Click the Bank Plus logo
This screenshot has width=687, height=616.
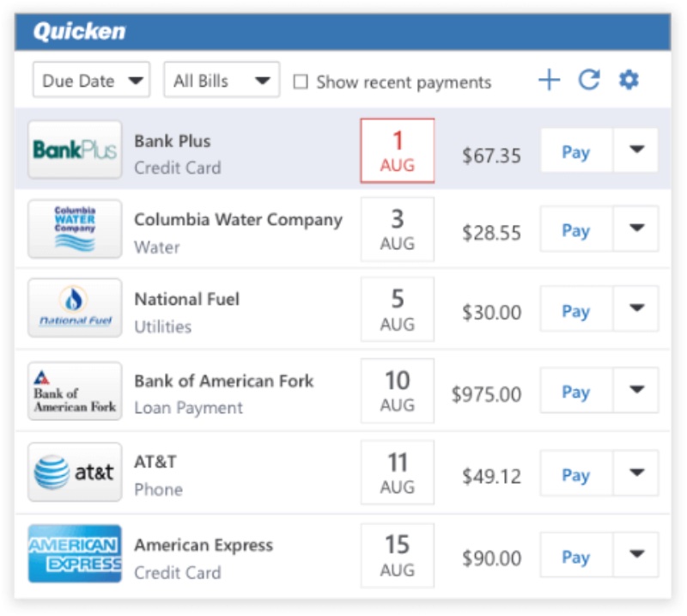pos(75,150)
